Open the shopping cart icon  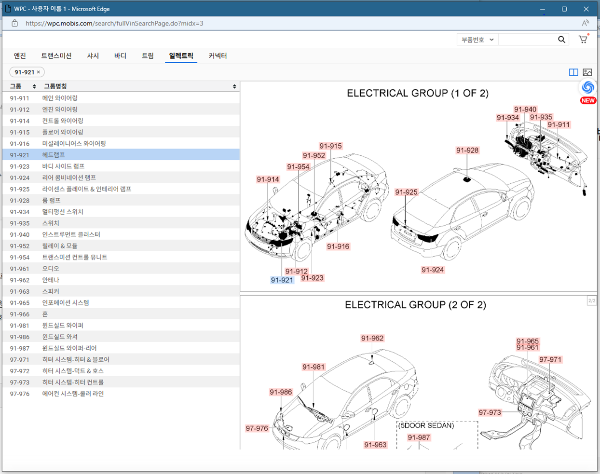tap(583, 39)
